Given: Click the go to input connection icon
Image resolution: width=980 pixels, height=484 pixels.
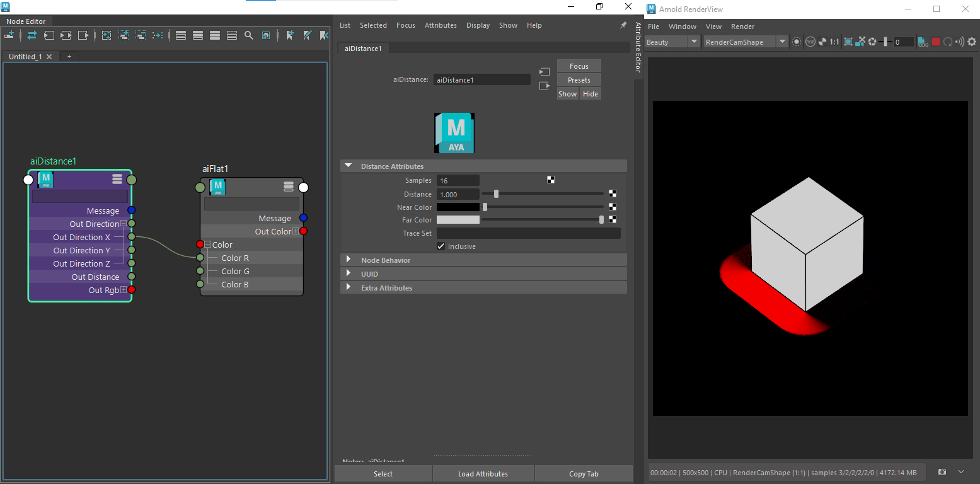Looking at the screenshot, I should (x=545, y=72).
